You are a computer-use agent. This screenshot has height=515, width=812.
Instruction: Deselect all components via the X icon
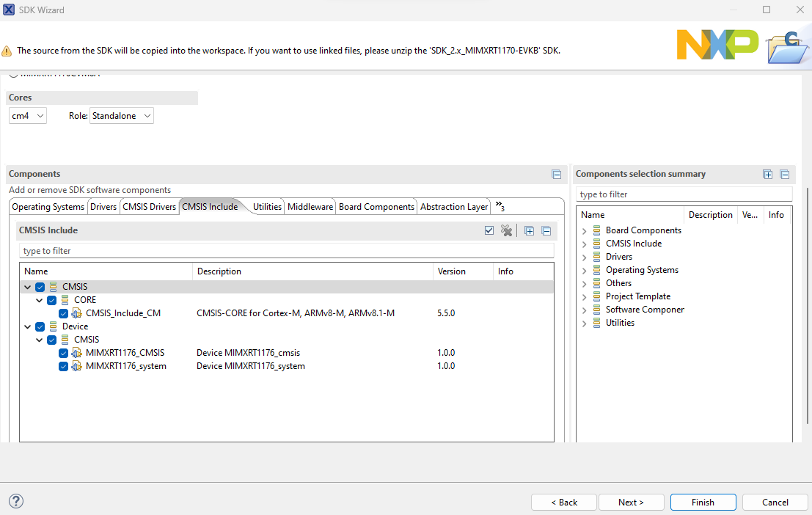tap(506, 230)
